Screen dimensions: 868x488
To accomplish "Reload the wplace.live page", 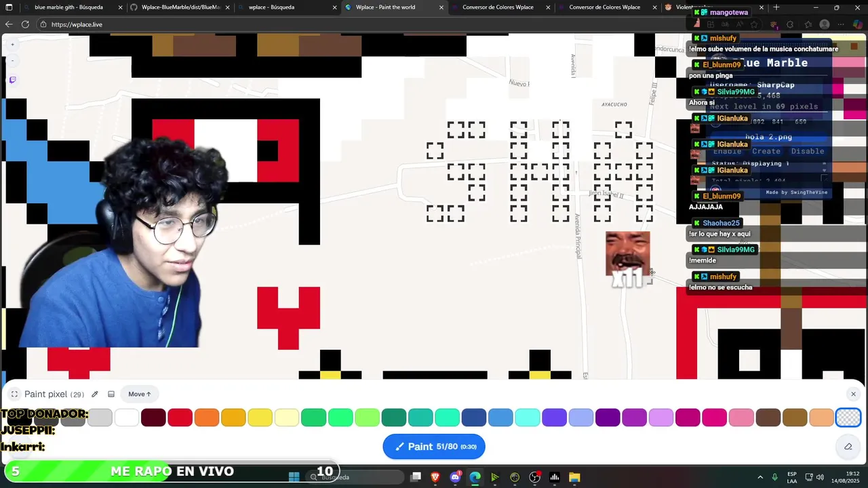I will pyautogui.click(x=26, y=24).
